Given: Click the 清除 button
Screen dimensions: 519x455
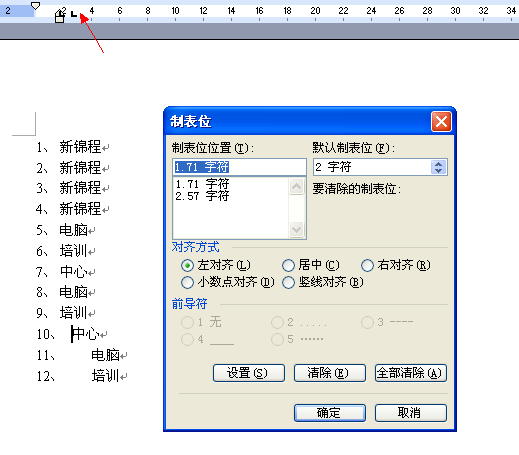Looking at the screenshot, I should 330,373.
